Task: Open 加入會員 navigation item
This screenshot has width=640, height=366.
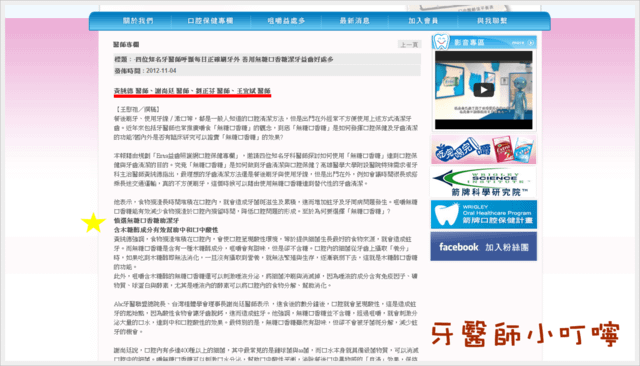Action: [423, 21]
